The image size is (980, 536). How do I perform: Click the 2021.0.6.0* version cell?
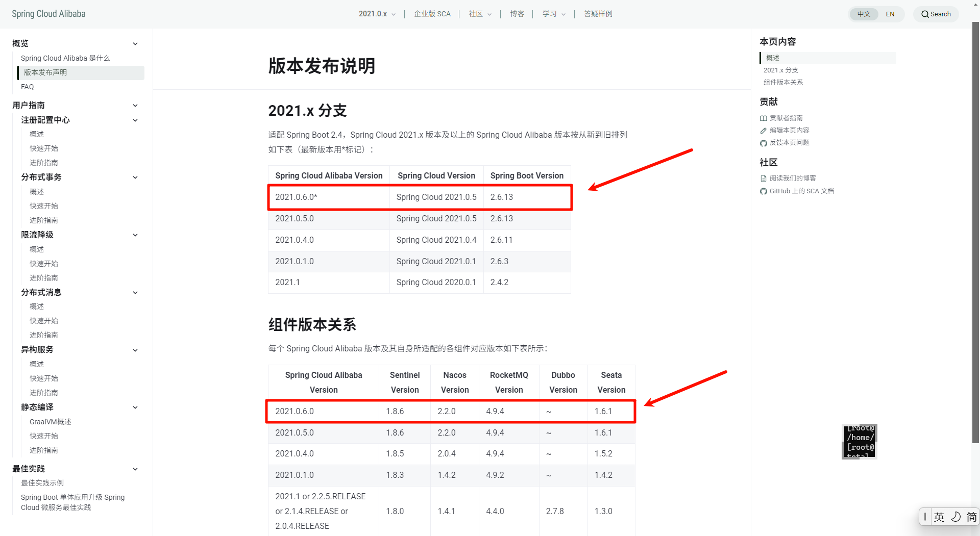coord(329,197)
